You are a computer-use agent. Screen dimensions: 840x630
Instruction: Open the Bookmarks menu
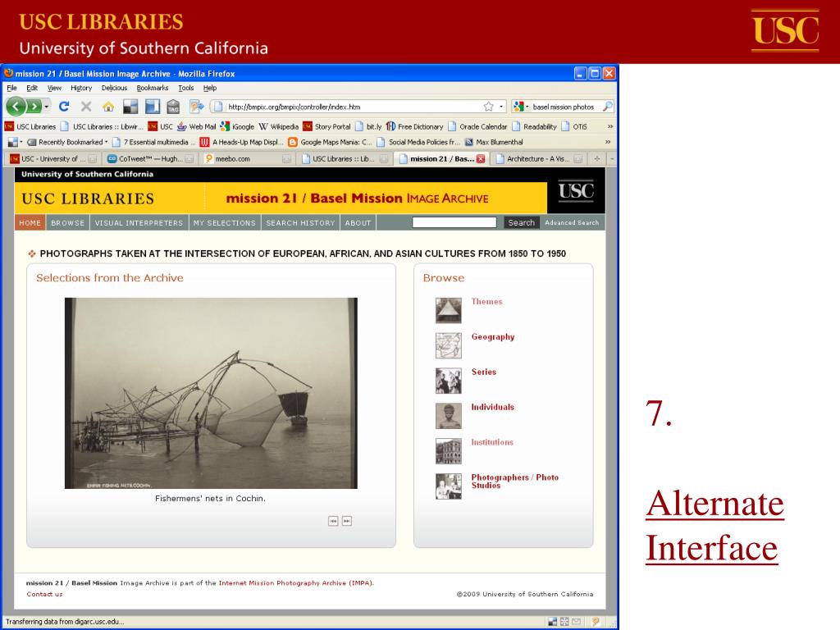click(x=152, y=88)
